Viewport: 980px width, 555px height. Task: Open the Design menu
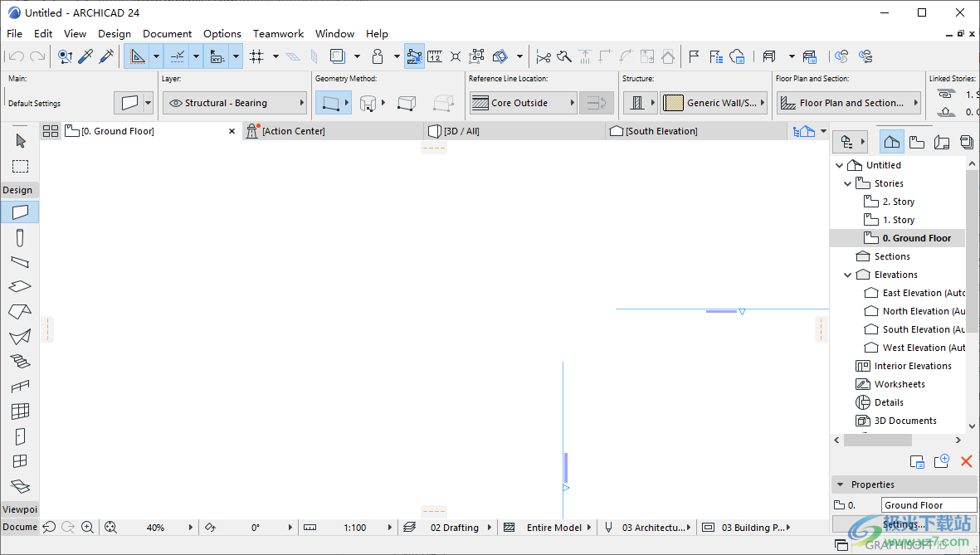[115, 34]
